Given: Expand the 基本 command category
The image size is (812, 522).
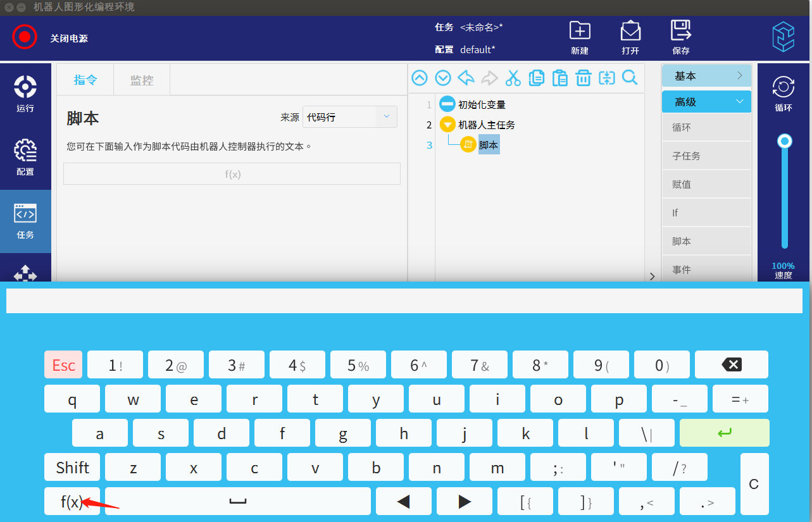Looking at the screenshot, I should click(x=706, y=76).
